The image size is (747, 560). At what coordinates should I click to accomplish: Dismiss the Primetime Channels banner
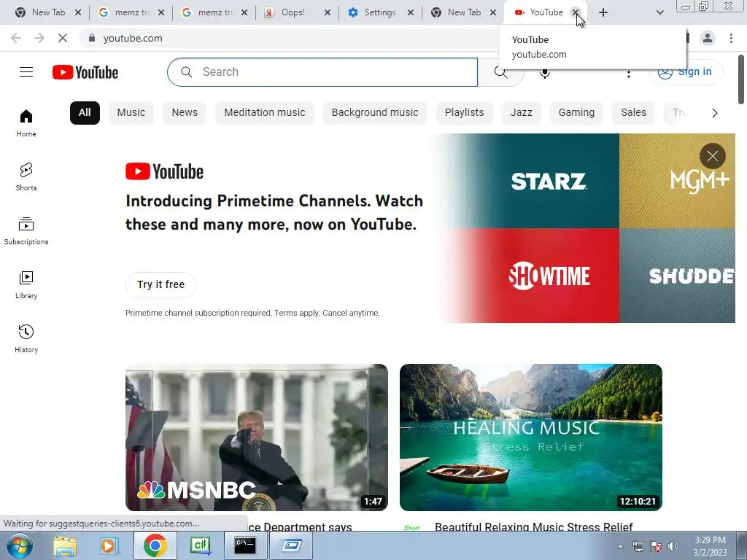click(712, 156)
